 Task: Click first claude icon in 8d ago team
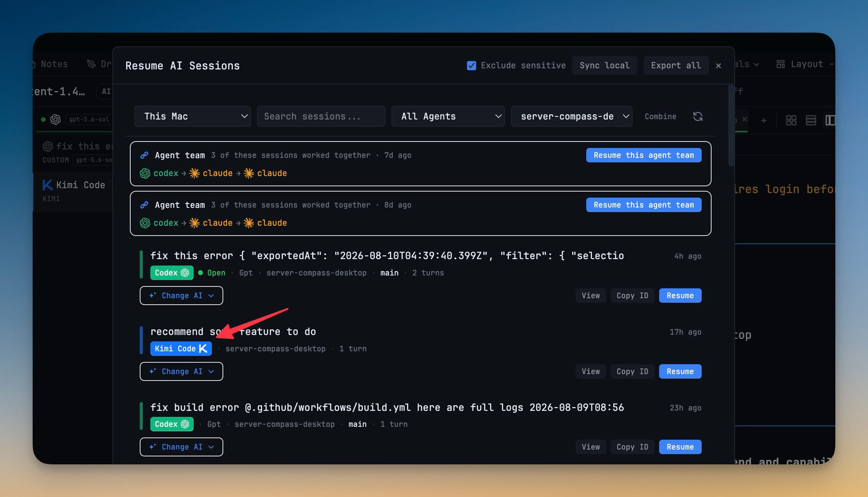click(194, 223)
